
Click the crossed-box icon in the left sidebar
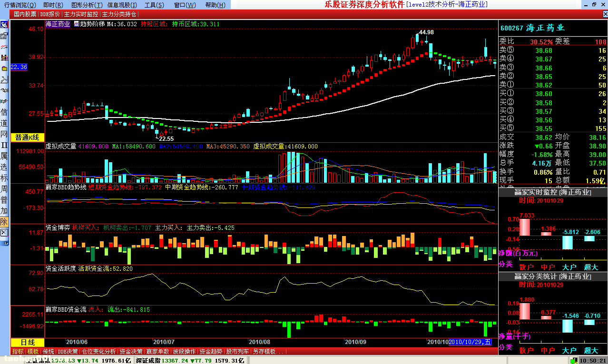pos(4,233)
